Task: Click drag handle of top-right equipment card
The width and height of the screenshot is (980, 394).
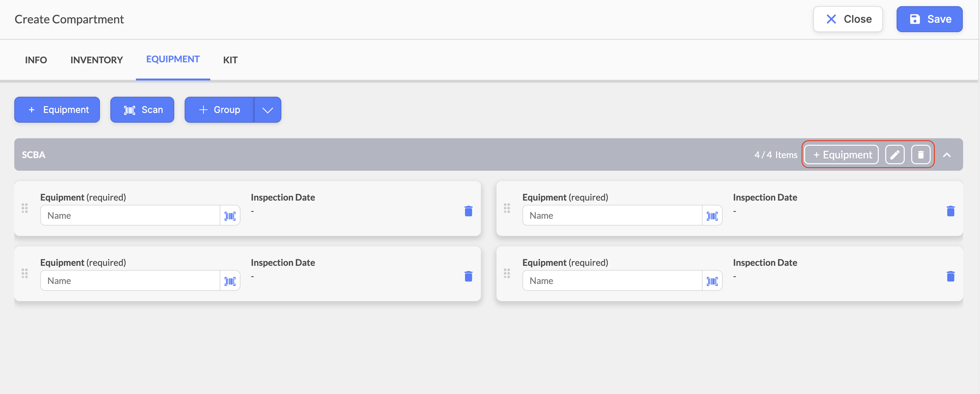Action: 507,208
